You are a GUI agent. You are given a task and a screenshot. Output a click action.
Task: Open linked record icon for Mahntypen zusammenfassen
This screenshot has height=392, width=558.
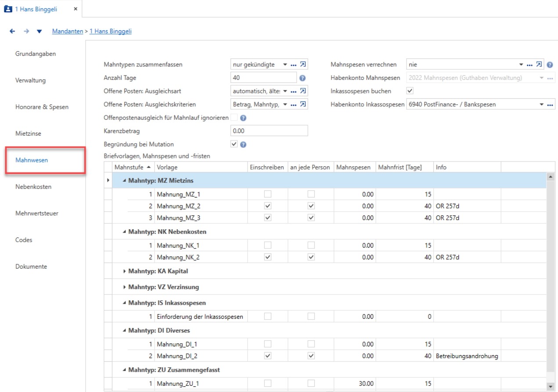coord(303,65)
